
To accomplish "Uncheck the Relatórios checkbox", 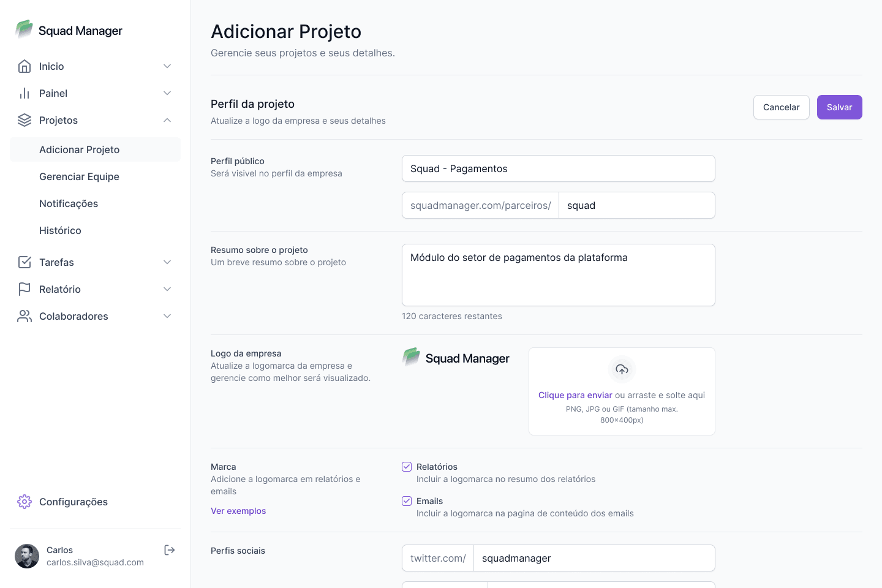I will pyautogui.click(x=407, y=467).
